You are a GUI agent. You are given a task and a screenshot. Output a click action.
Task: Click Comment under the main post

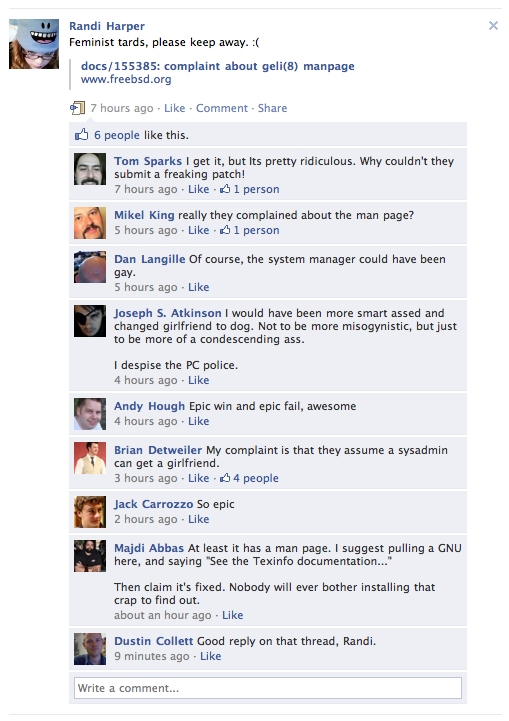click(222, 108)
